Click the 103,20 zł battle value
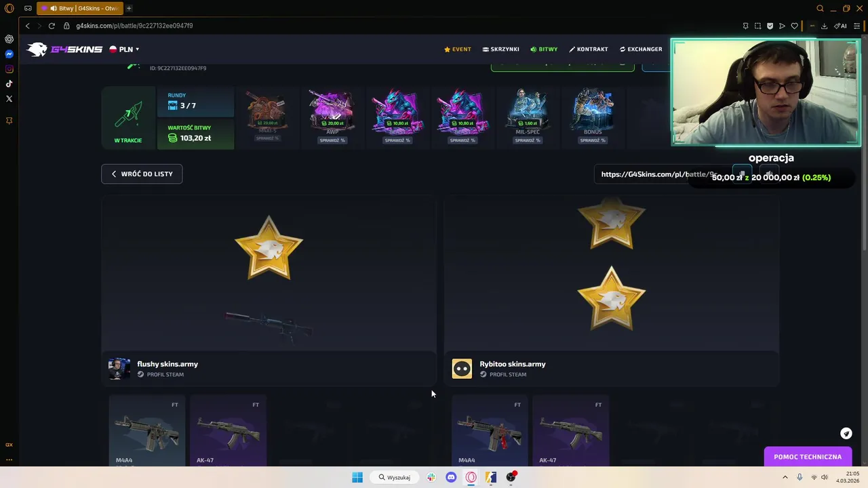The image size is (868, 488). [x=195, y=138]
